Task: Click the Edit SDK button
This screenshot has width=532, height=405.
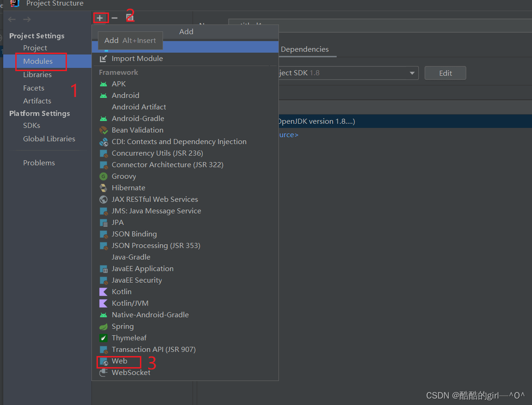Action: pyautogui.click(x=445, y=73)
